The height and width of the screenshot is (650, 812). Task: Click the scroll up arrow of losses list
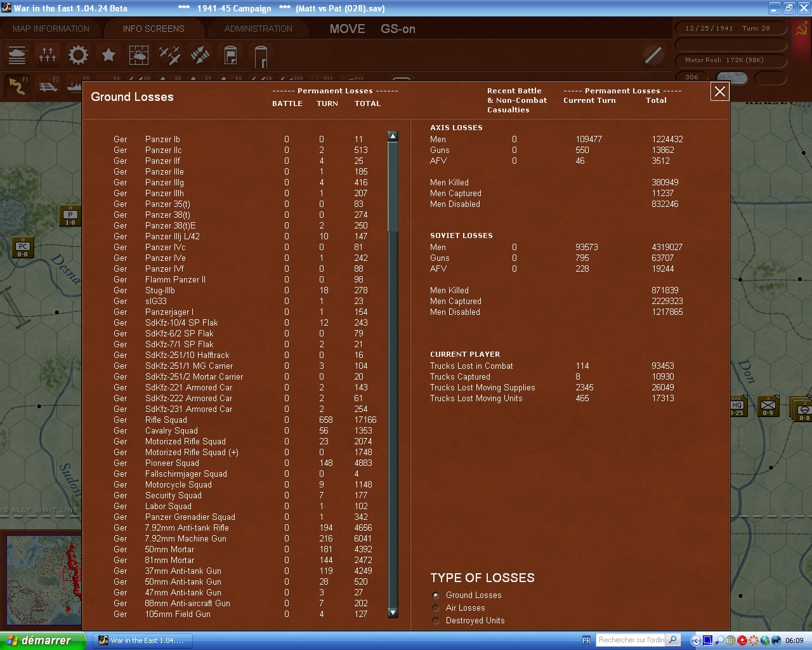pos(393,136)
